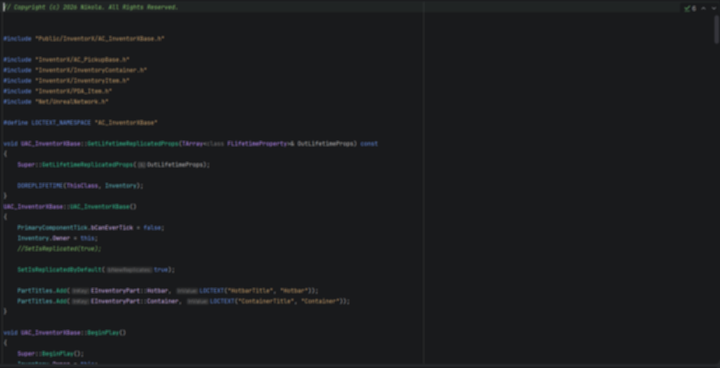Click DOREPLIFETIME(ThisClass, Inventory) line
720x368 pixels.
click(x=80, y=186)
